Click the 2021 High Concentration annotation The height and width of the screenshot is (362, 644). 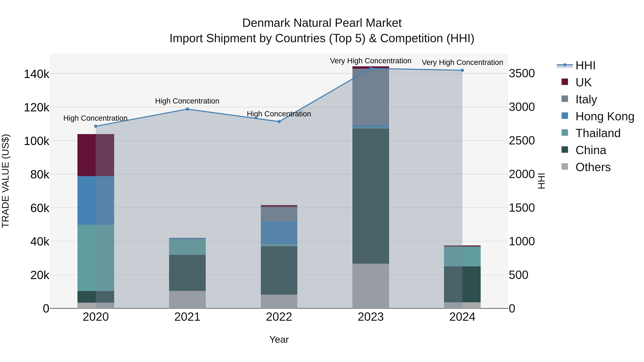point(187,101)
